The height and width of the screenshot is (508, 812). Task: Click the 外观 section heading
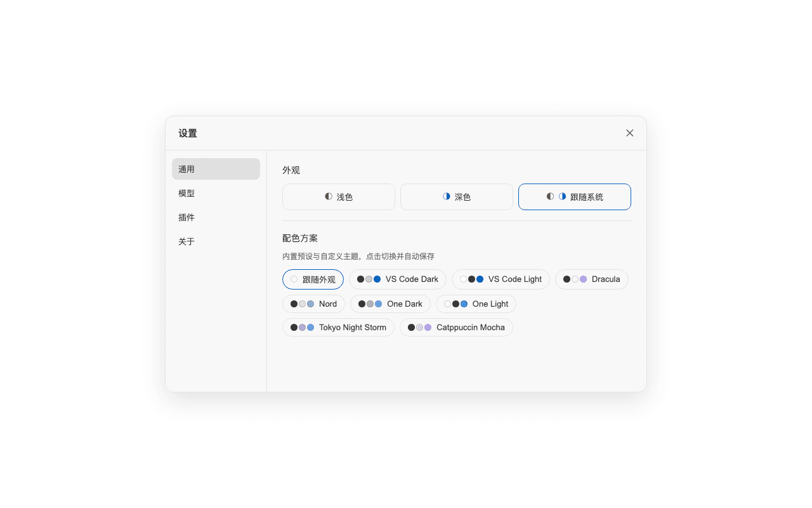click(x=291, y=170)
